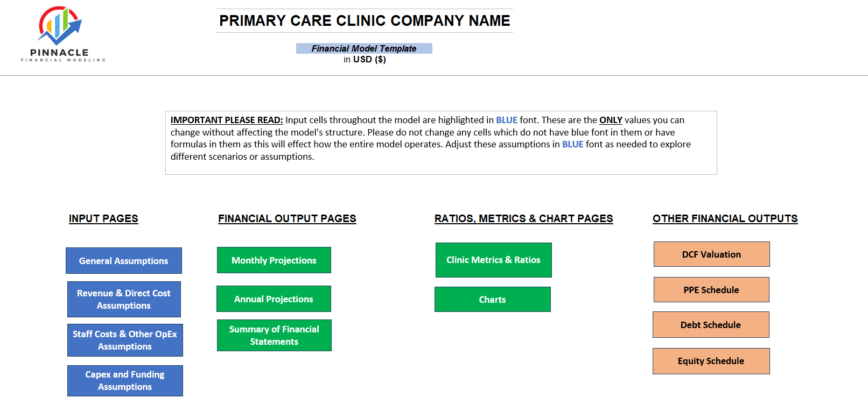868x405 pixels.
Task: View the Summary of Financial Statements
Action: pyautogui.click(x=274, y=335)
